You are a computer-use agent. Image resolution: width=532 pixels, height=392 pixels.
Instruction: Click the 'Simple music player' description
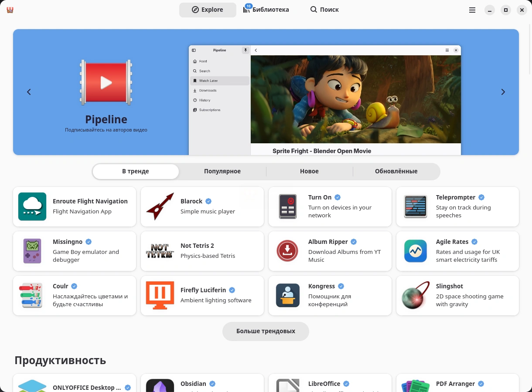[x=208, y=211]
